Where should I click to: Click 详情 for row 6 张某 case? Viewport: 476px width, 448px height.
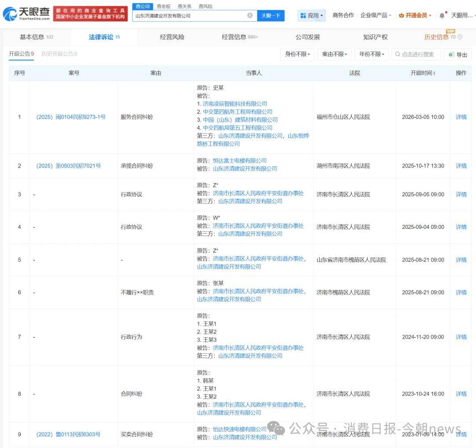pos(461,292)
